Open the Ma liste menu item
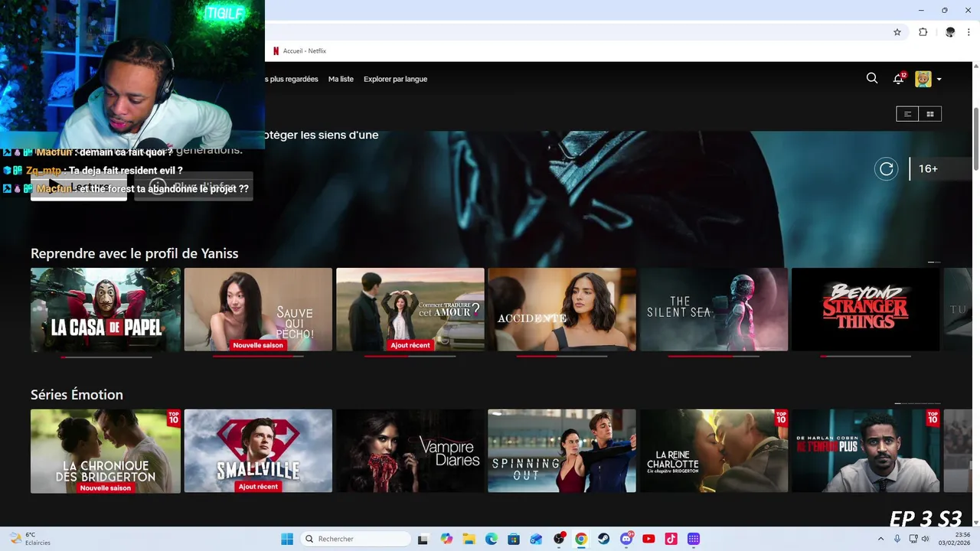This screenshot has width=980, height=551. [x=341, y=79]
